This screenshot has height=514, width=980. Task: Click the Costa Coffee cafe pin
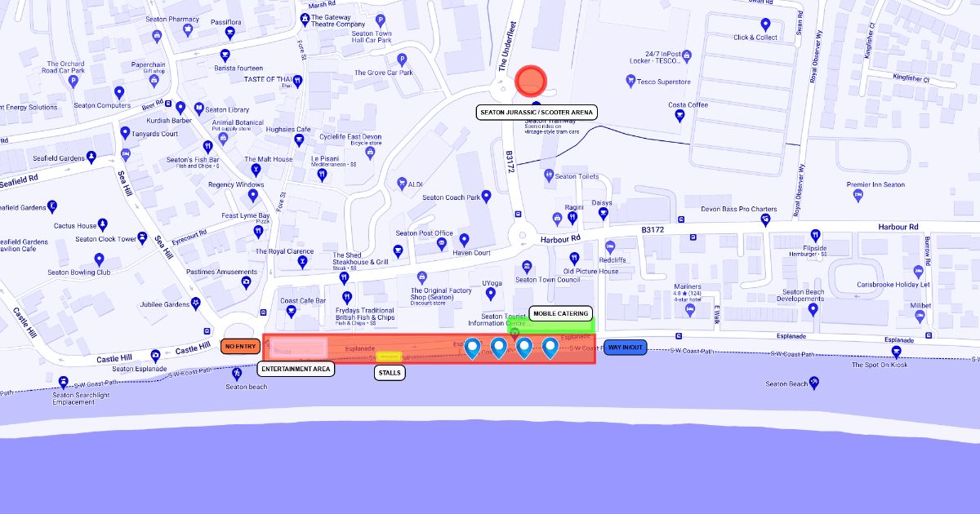click(x=679, y=115)
